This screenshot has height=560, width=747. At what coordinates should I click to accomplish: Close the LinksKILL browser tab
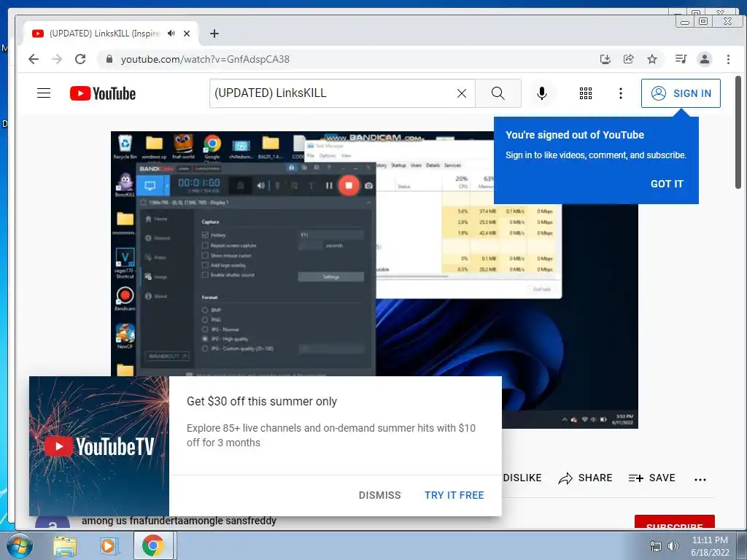pos(187,34)
